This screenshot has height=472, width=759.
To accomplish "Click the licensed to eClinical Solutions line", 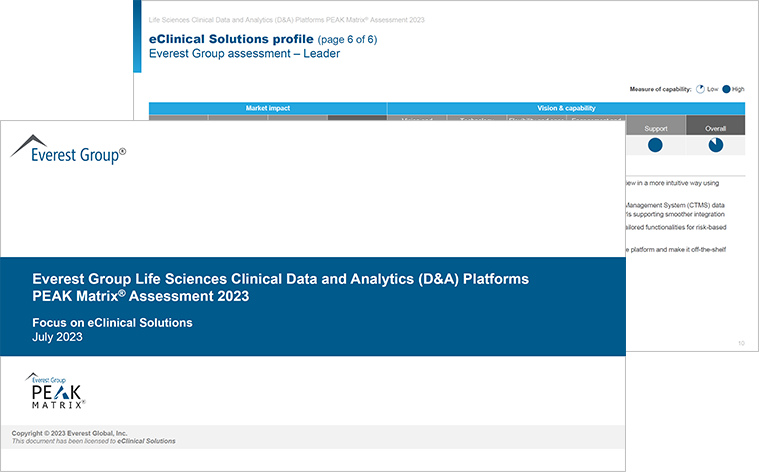I will 94,441.
